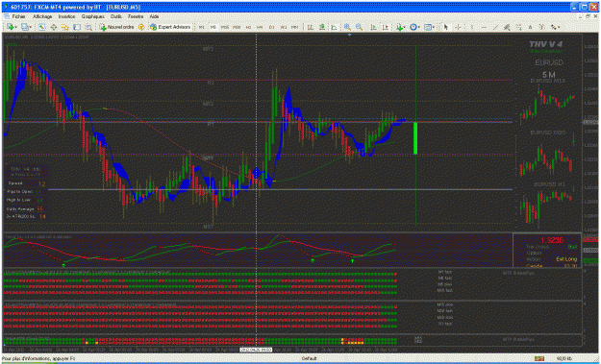Switch to bar chart display

point(310,27)
